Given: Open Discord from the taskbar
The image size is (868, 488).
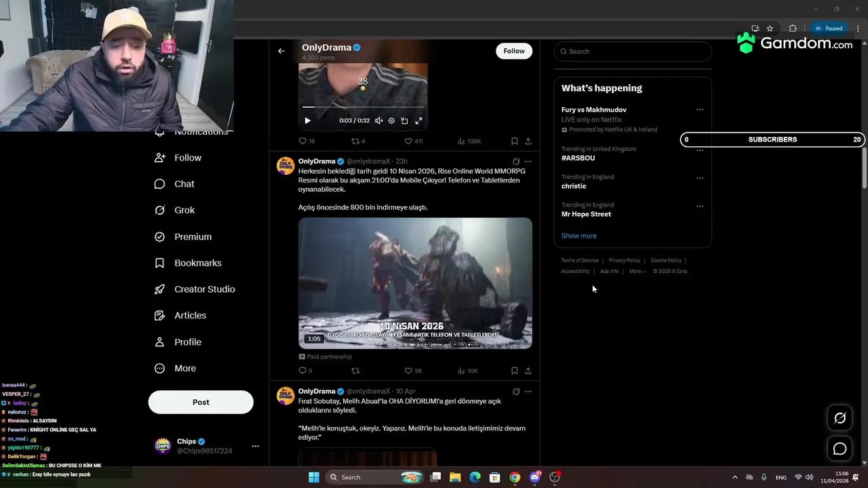Looking at the screenshot, I should [535, 477].
